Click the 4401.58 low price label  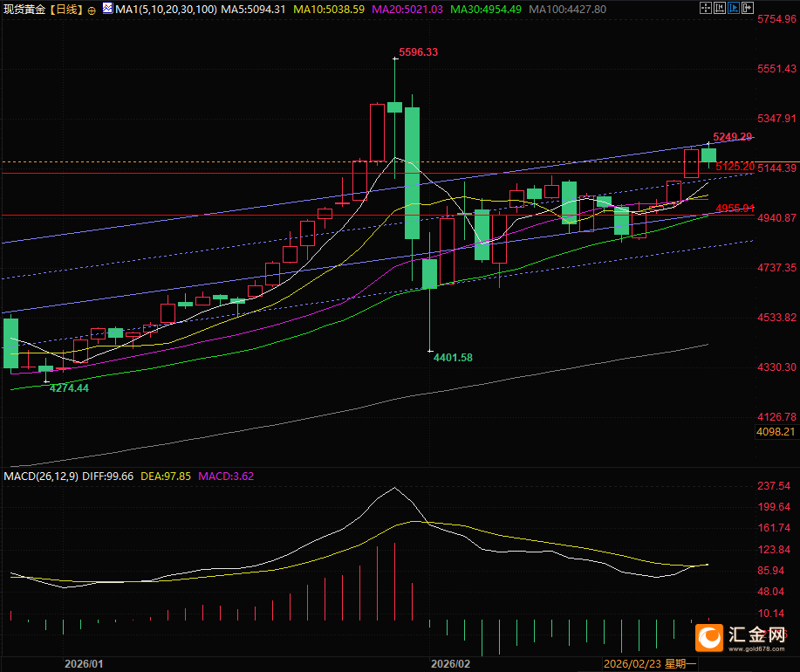(453, 358)
